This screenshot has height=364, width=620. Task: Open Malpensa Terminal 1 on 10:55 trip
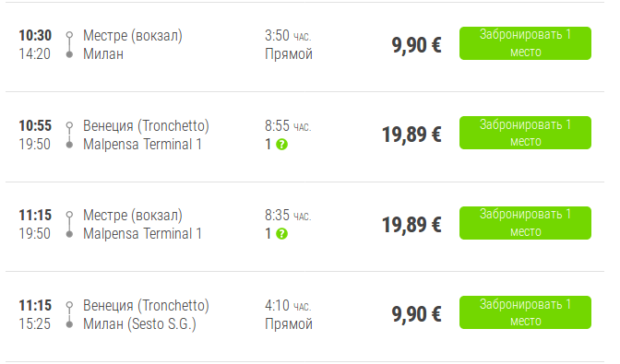pos(142,144)
